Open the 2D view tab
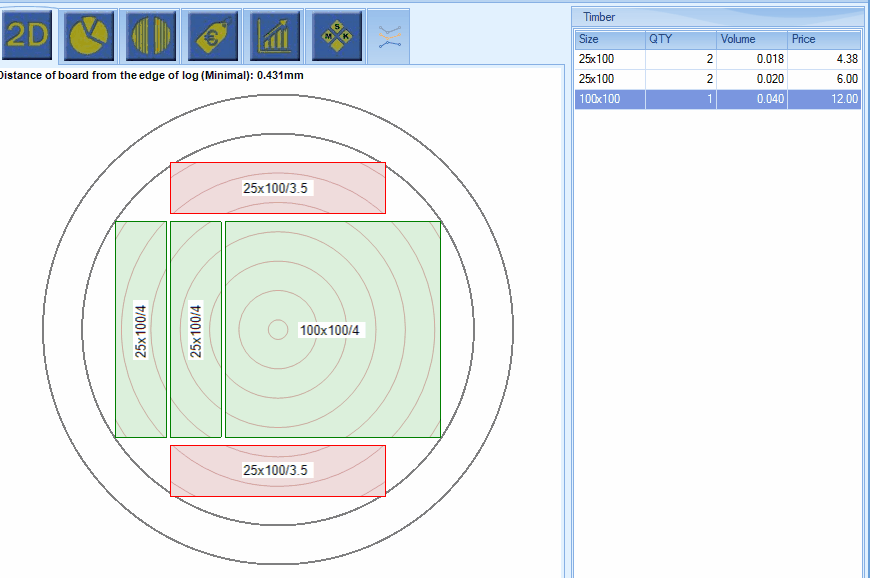The image size is (870, 578). click(27, 36)
